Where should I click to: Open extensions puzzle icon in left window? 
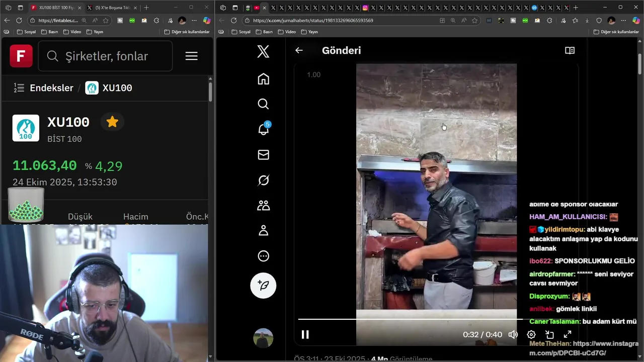156,21
